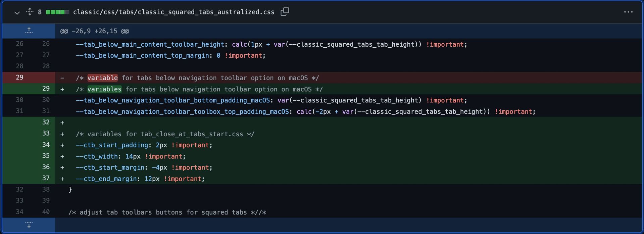
Task: Click --tab_below_navigation_toolbar_toolbox_top_padding_macOS property
Action: pyautogui.click(x=182, y=111)
